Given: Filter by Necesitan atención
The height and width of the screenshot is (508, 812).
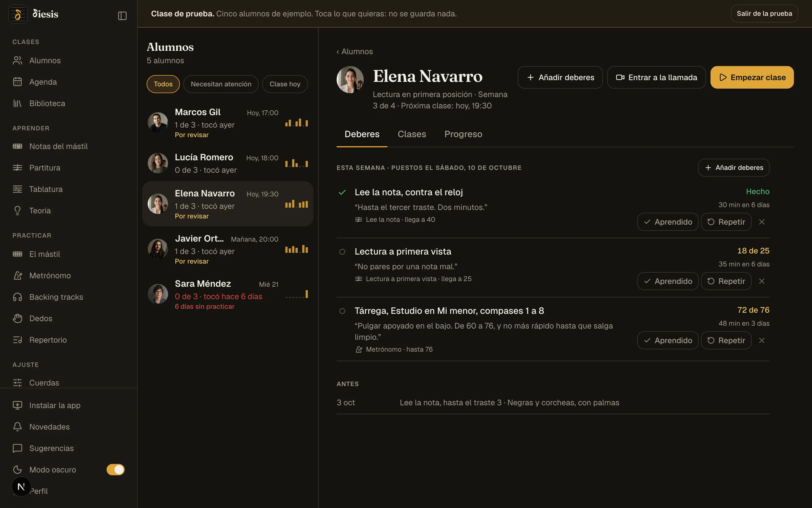Looking at the screenshot, I should (x=221, y=84).
